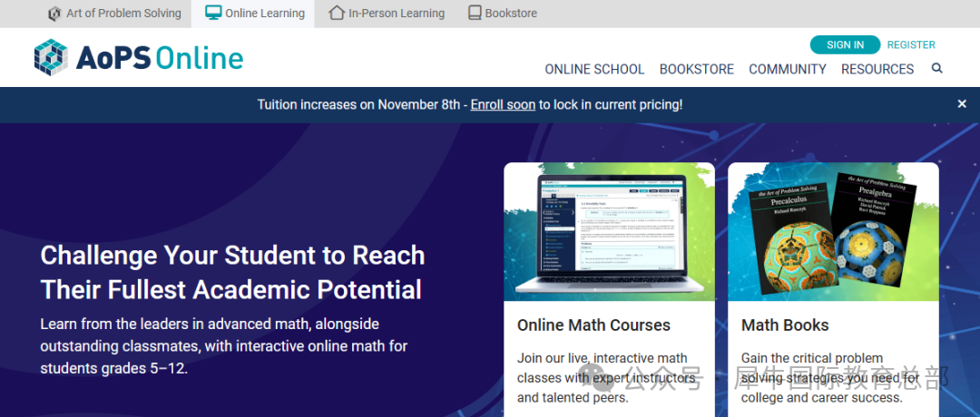Open the laptop course preview thumbnail

tap(610, 231)
